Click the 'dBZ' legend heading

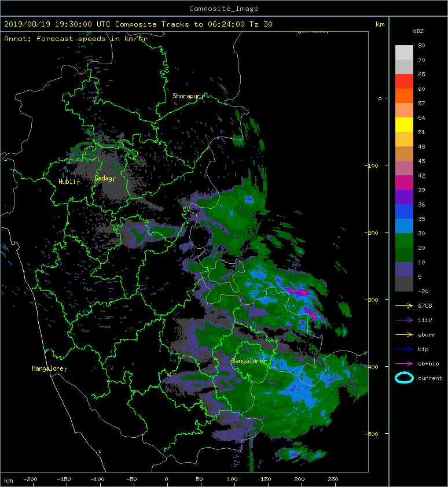[418, 31]
